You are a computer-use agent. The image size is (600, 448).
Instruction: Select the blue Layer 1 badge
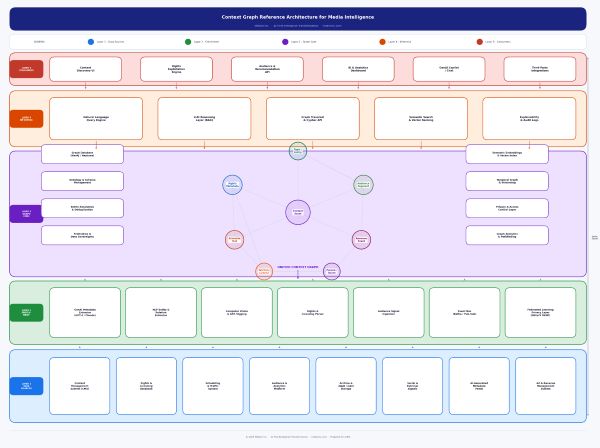26,386
